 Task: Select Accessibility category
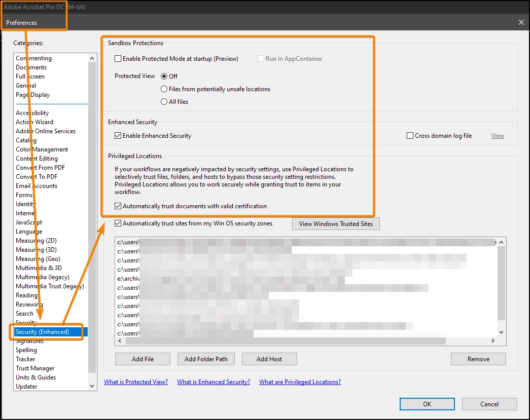(32, 113)
